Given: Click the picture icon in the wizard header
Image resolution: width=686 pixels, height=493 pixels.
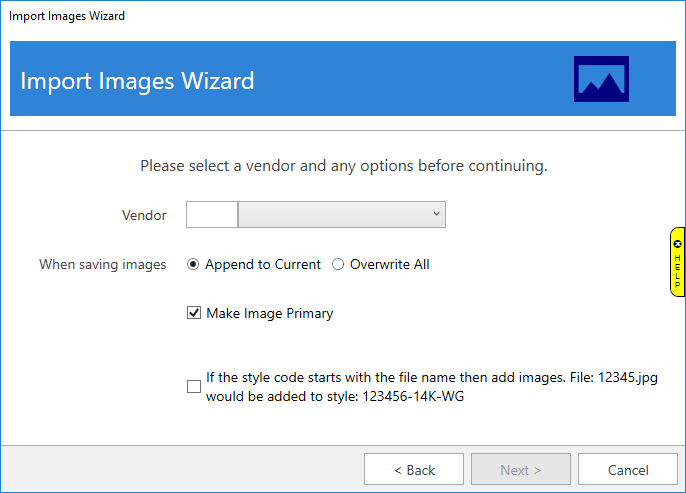Looking at the screenshot, I should coord(601,79).
